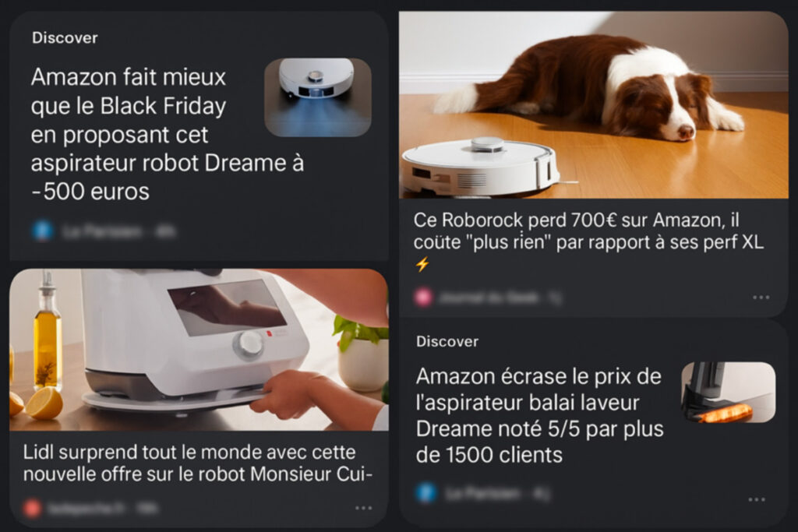Open more options on the Dreame balai laveur card
Viewport: 798px width, 532px height.
[757, 499]
